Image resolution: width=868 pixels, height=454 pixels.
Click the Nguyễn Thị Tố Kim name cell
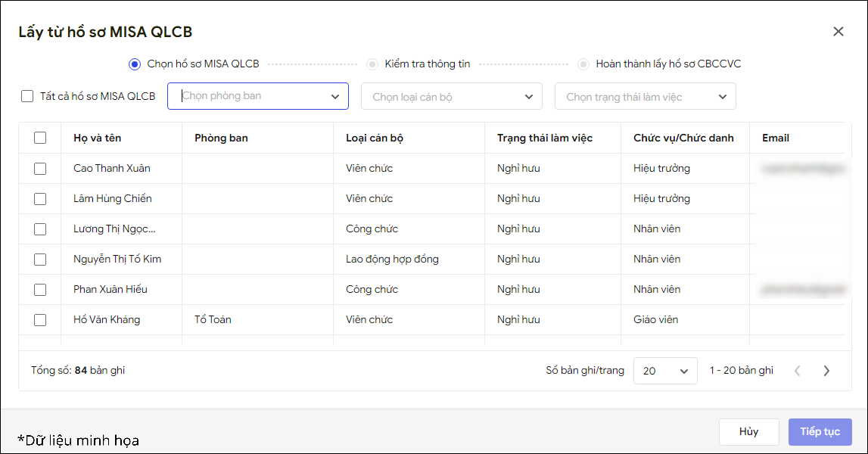pyautogui.click(x=117, y=259)
